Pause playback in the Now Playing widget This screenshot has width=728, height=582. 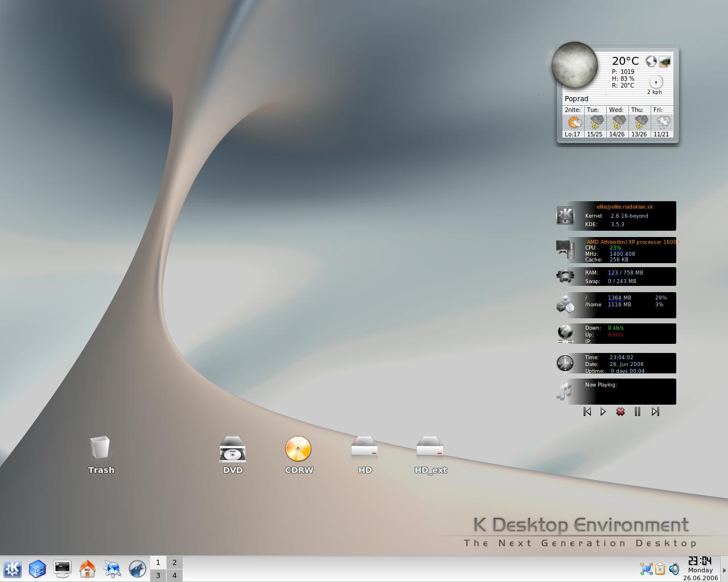click(x=638, y=411)
